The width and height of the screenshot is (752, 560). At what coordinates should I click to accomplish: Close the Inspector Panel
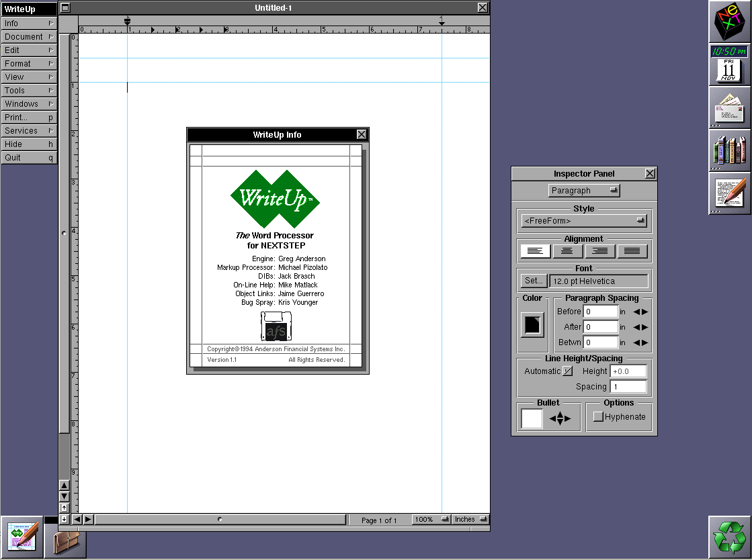[650, 173]
